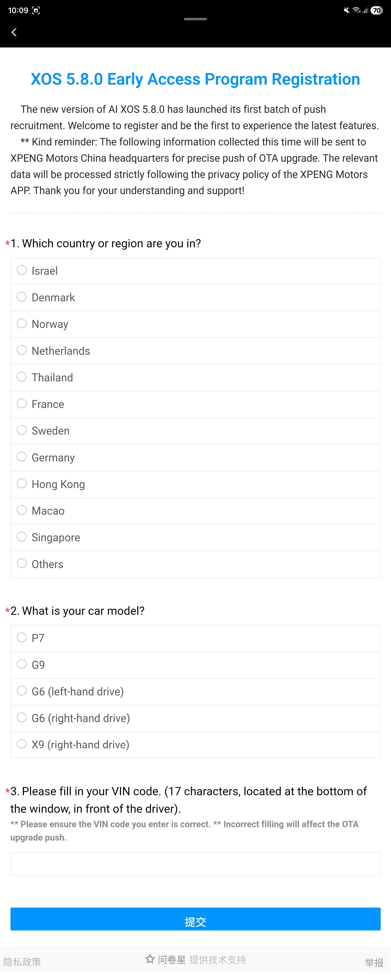This screenshot has width=391, height=980.
Task: Select Israel as country
Action: (x=22, y=271)
